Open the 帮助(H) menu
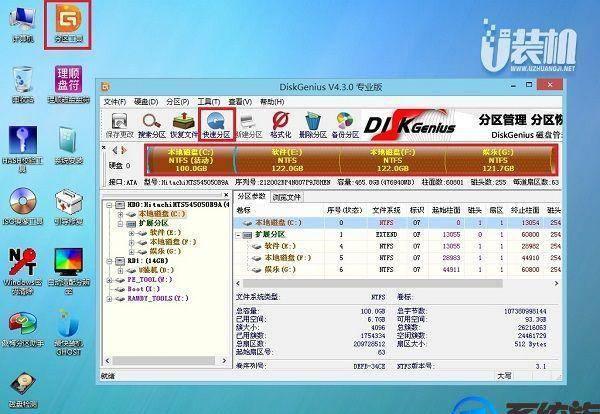The width and height of the screenshot is (600, 414). [x=272, y=102]
